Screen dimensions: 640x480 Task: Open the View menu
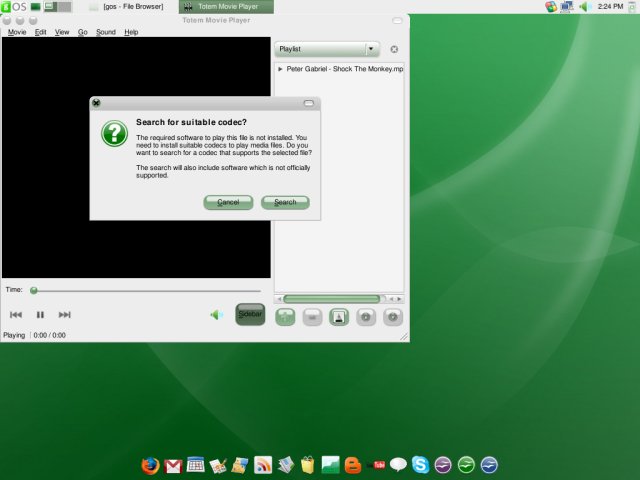coord(62,32)
